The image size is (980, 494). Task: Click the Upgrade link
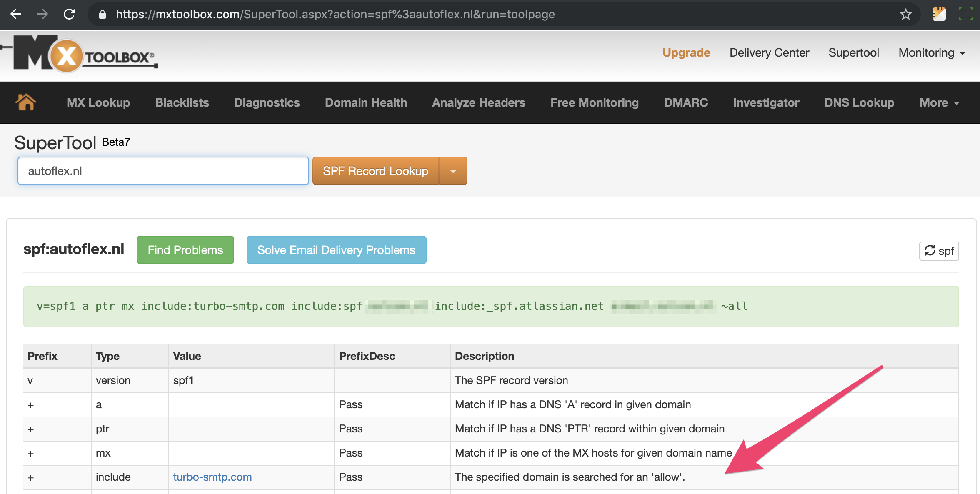pos(686,53)
